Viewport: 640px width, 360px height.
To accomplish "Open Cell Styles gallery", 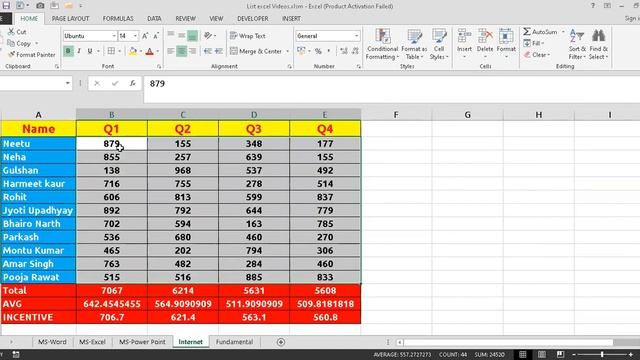I will coord(439,44).
